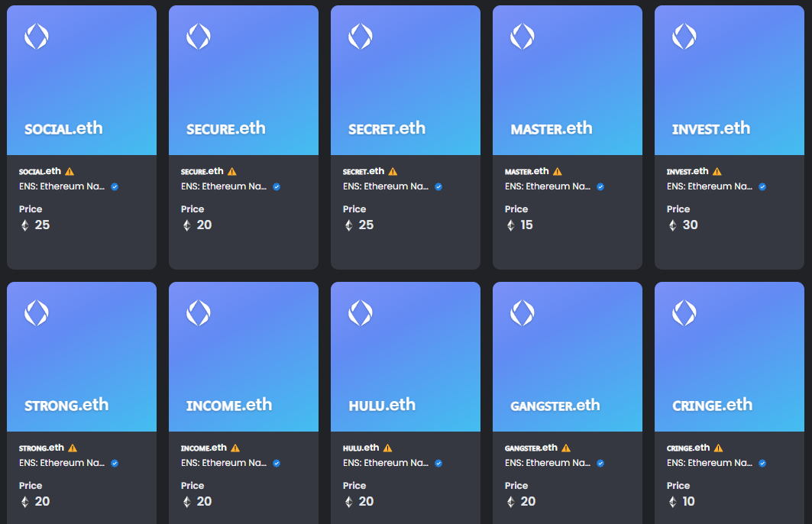Open ENS collection link under MASTER.eth
812x524 pixels.
click(548, 186)
